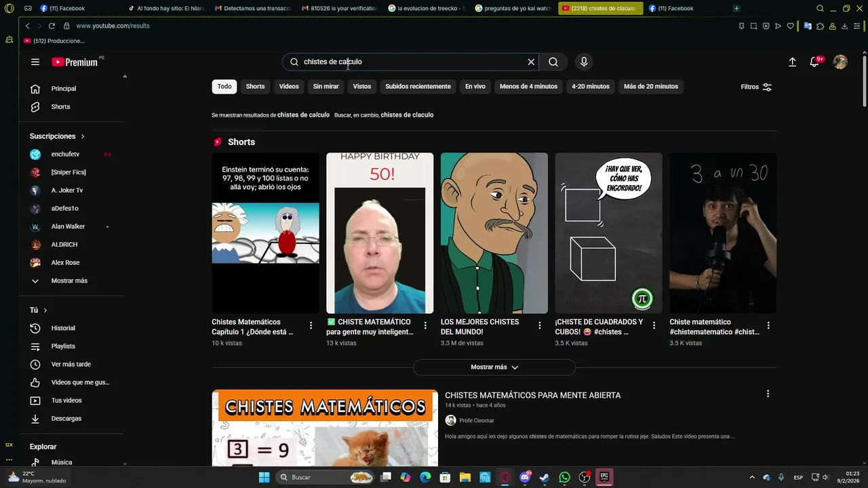The width and height of the screenshot is (868, 488).
Task: Reload the page in browser toolbar
Action: click(x=52, y=26)
